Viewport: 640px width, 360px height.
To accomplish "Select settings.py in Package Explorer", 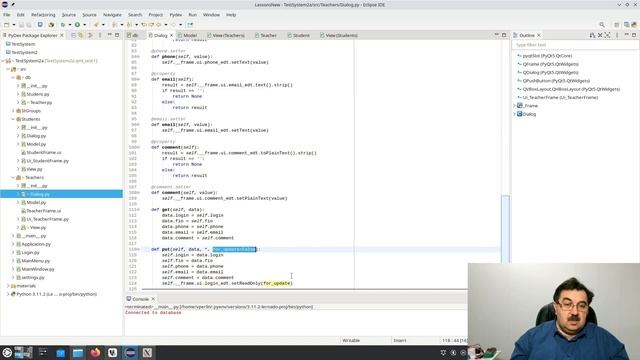I will [x=33, y=278].
